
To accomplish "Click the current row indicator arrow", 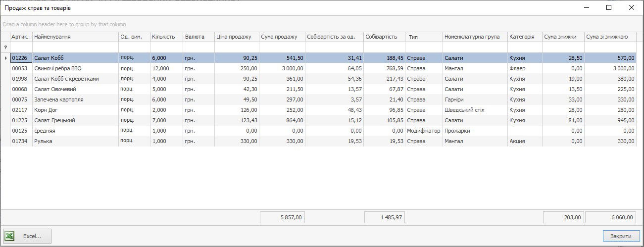I will (x=5, y=58).
